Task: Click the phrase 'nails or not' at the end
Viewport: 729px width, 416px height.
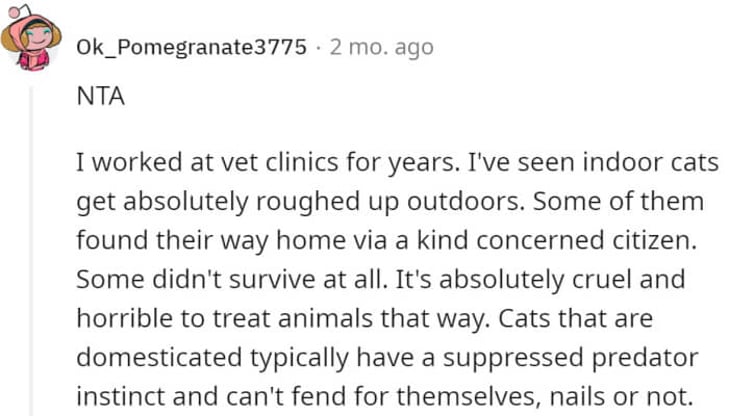Action: (x=617, y=397)
